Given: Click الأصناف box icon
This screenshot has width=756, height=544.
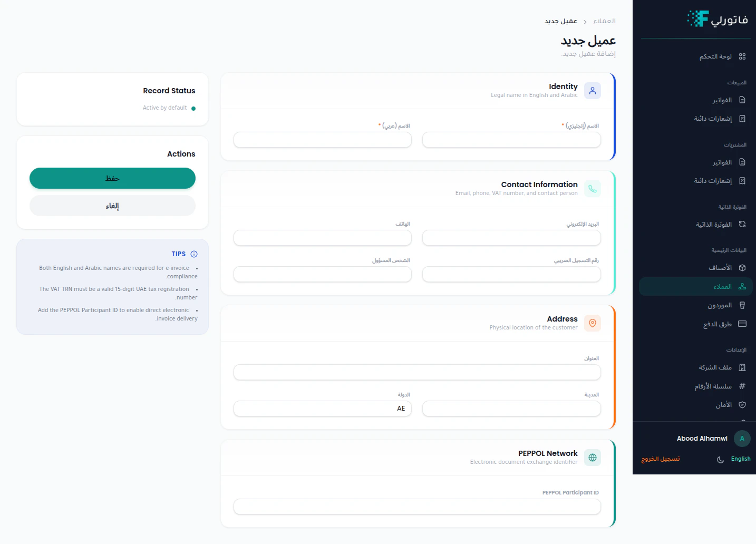Looking at the screenshot, I should (x=742, y=268).
